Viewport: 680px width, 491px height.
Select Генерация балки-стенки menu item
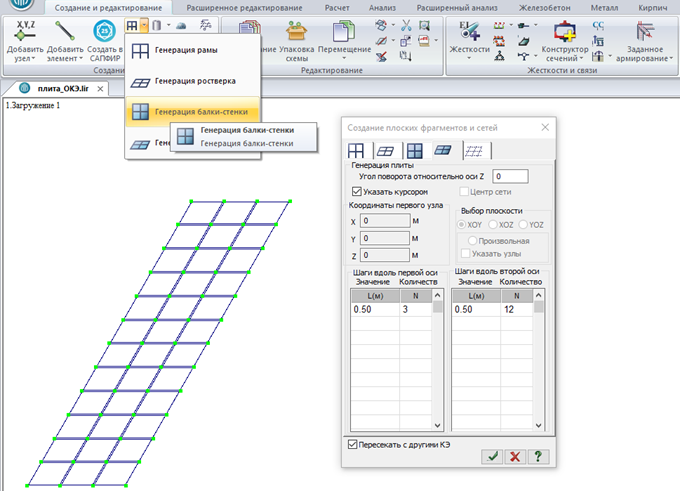click(193, 112)
